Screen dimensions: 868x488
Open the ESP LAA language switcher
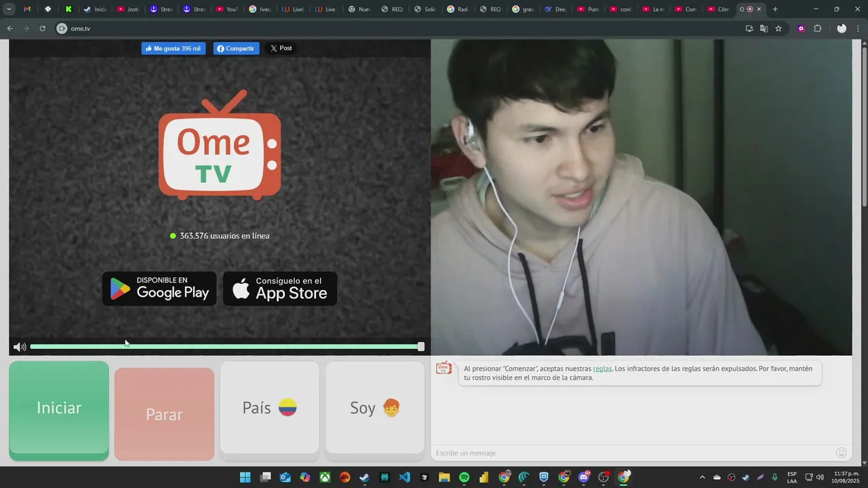pos(792,477)
